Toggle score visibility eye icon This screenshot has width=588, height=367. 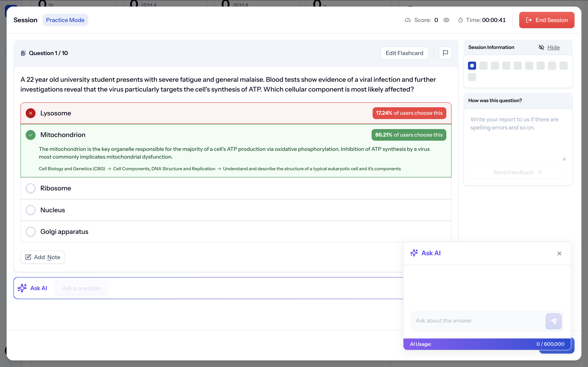point(446,20)
